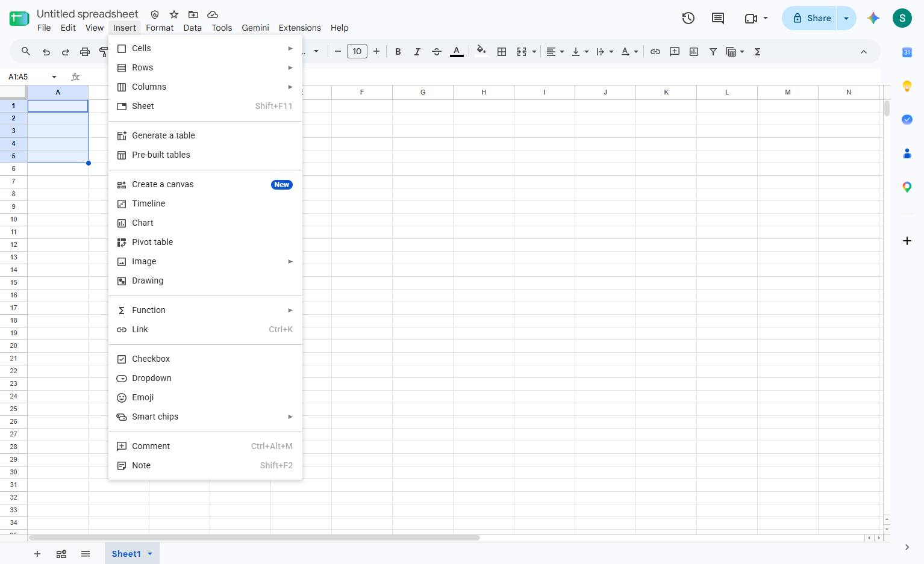
Task: Undo the last action
Action: click(46, 52)
